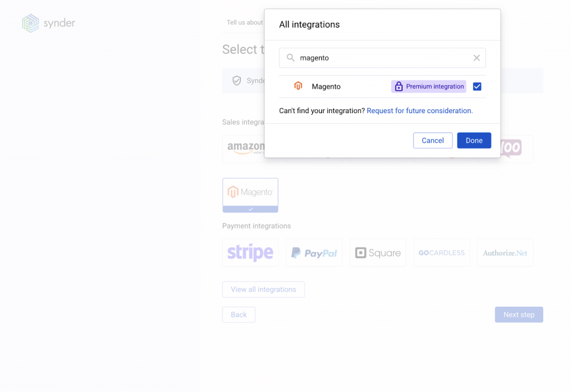Uncheck the Magento integration checkbox

coord(477,86)
